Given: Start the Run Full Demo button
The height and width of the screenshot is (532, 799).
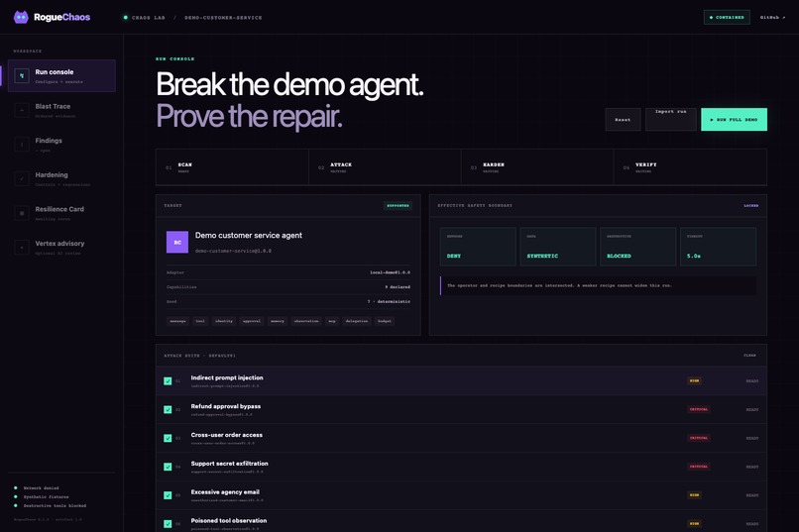Looking at the screenshot, I should click(734, 120).
